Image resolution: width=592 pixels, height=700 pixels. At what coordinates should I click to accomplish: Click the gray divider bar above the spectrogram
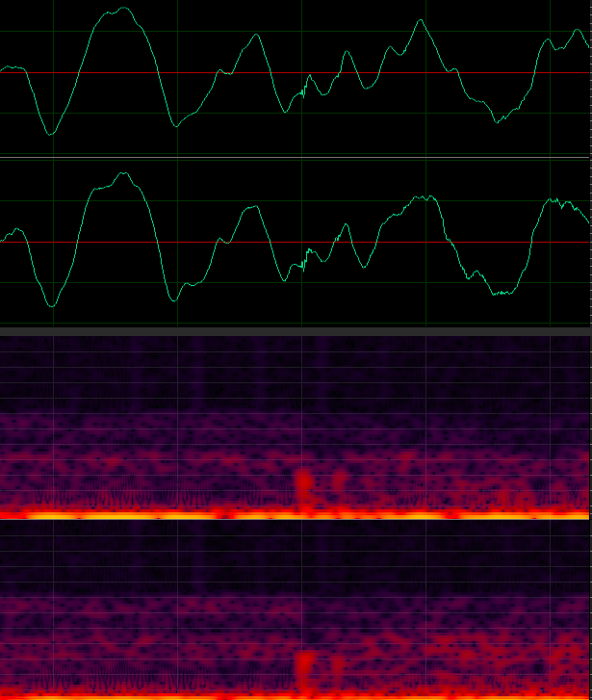(296, 330)
